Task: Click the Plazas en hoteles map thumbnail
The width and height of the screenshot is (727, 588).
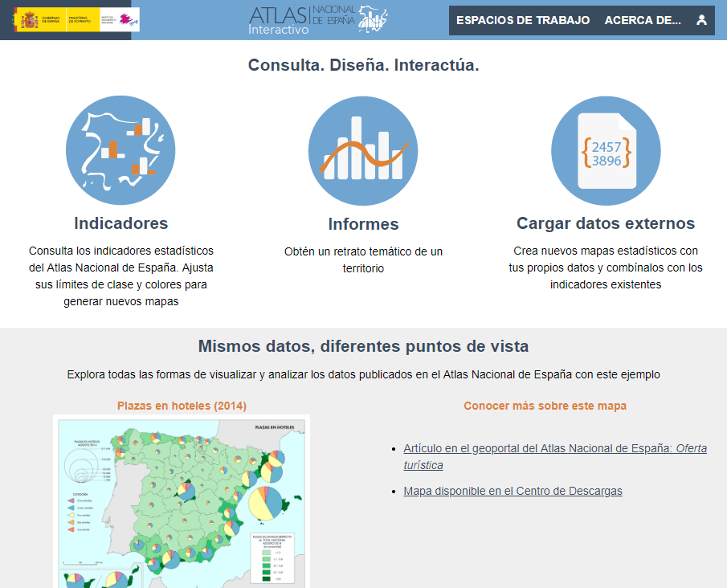Action: click(x=182, y=501)
